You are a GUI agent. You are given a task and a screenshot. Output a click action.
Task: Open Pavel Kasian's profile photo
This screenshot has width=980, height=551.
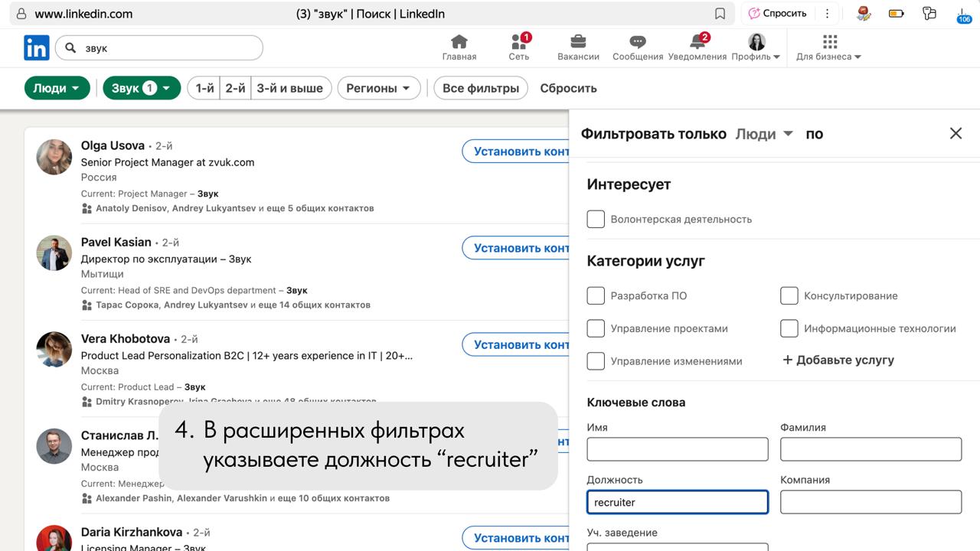[54, 253]
